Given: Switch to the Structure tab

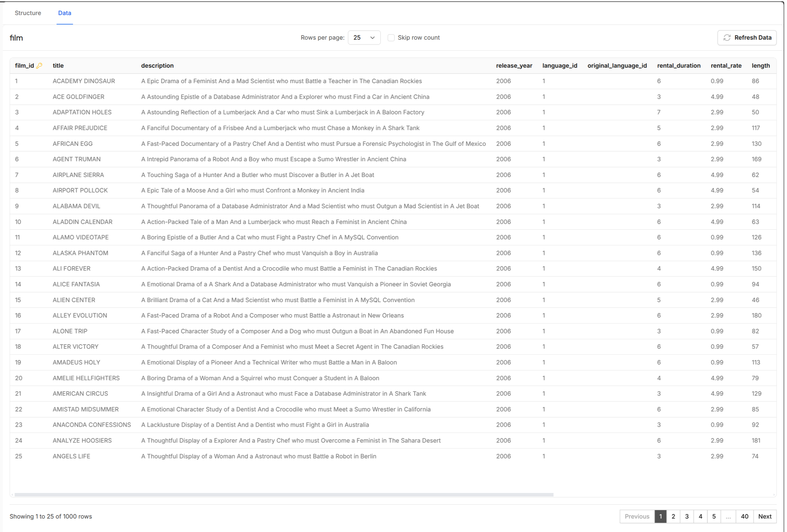Looking at the screenshot, I should click(28, 13).
